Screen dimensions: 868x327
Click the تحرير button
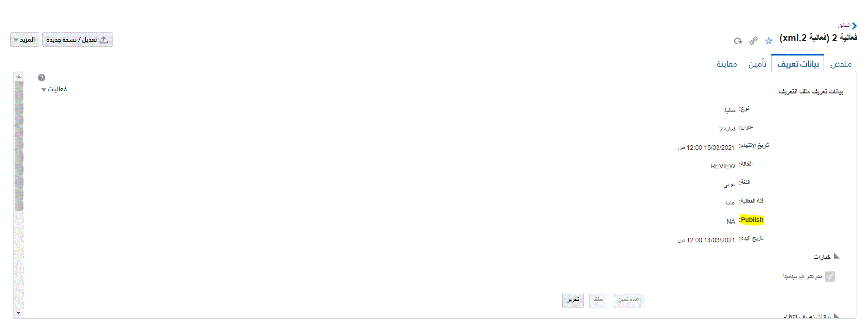tap(573, 300)
